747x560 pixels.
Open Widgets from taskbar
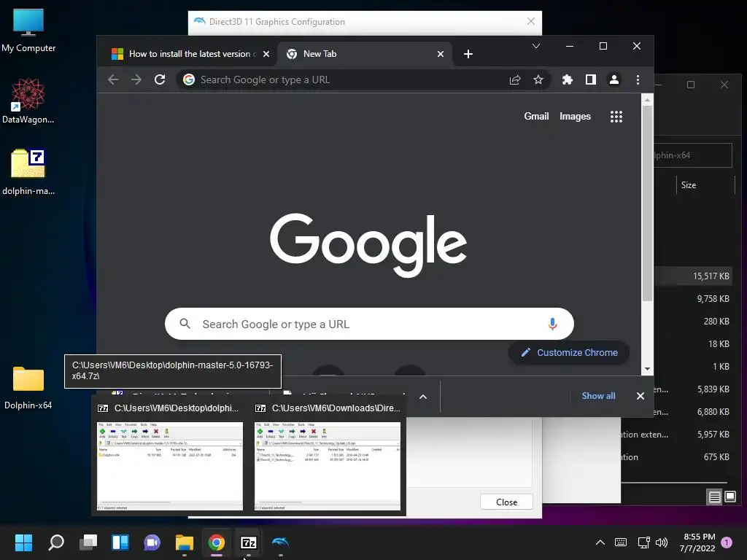(120, 542)
